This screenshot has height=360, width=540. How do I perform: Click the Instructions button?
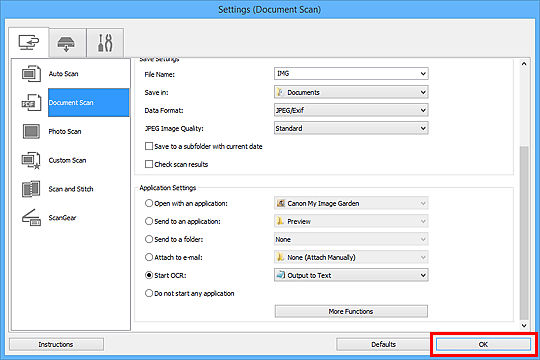point(56,344)
